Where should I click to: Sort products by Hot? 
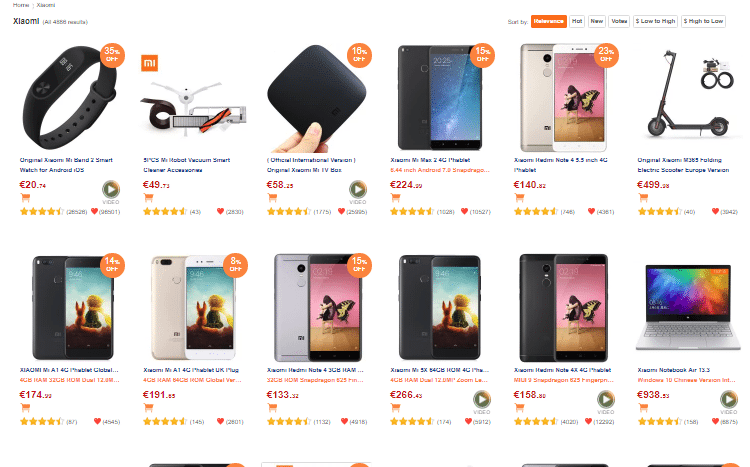click(x=577, y=20)
